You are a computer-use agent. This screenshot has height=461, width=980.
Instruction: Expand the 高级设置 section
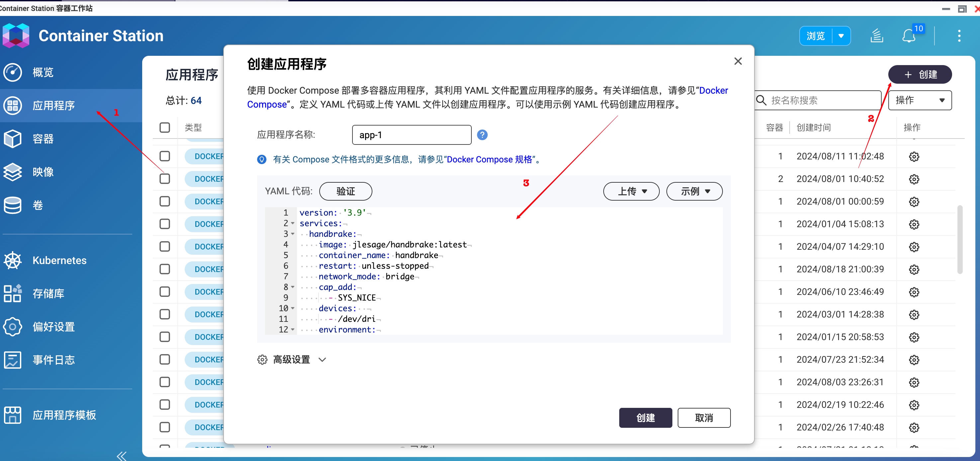click(291, 359)
